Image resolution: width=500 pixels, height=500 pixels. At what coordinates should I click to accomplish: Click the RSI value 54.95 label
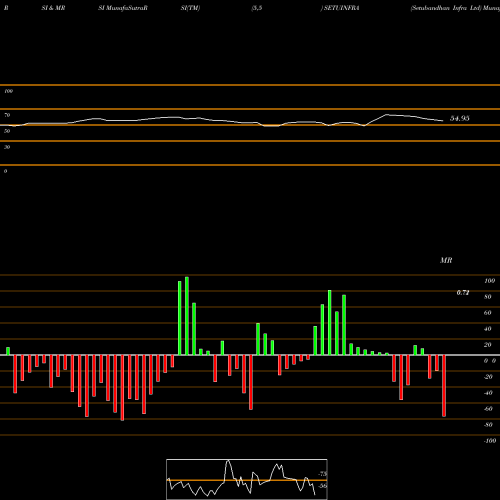pos(460,118)
